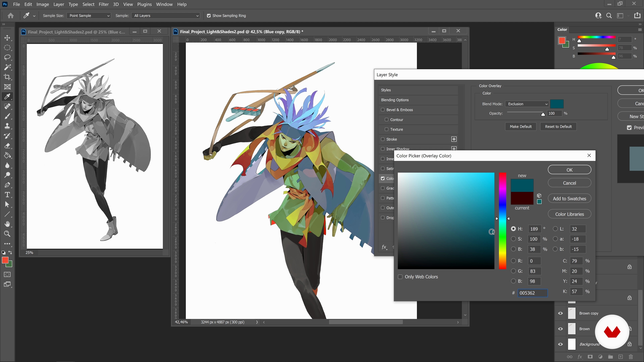Open the Sample All Layers dropdown
Image resolution: width=644 pixels, height=362 pixels.
(166, 15)
